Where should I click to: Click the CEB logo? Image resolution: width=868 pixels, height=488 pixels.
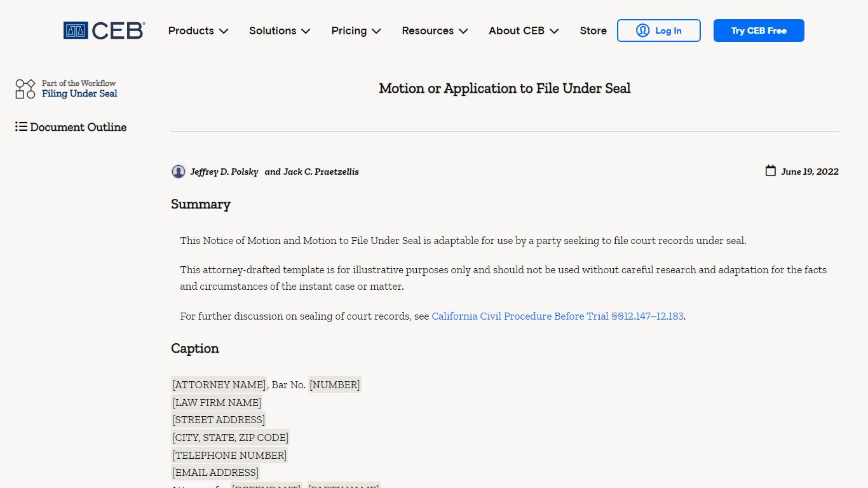[x=104, y=30]
